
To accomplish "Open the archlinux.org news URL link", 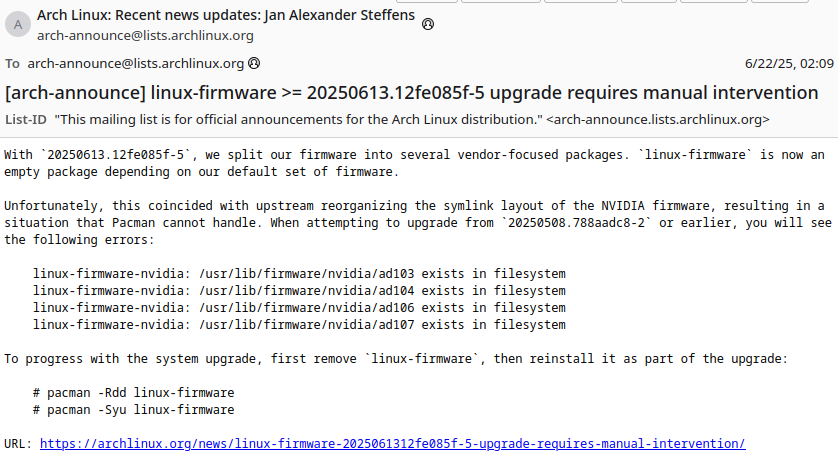I will [x=392, y=444].
